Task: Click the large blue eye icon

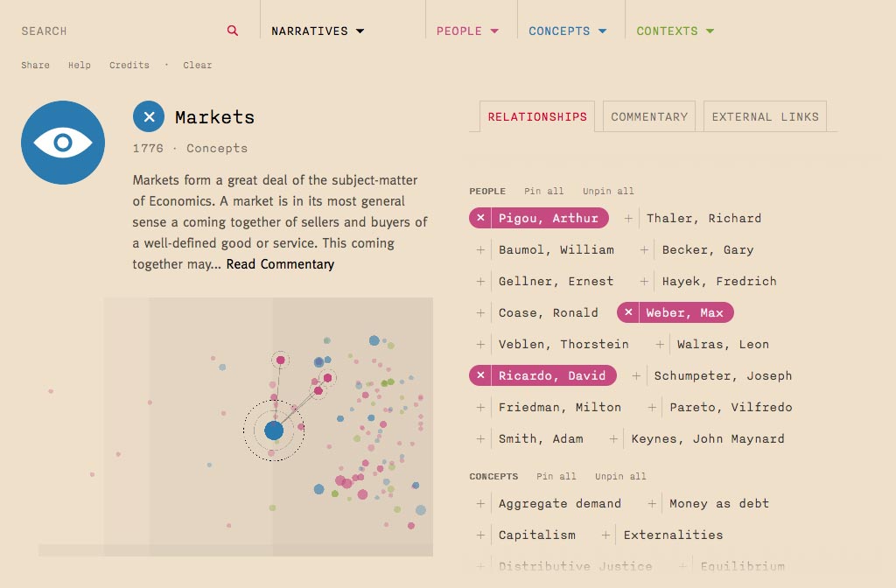Action: point(63,143)
